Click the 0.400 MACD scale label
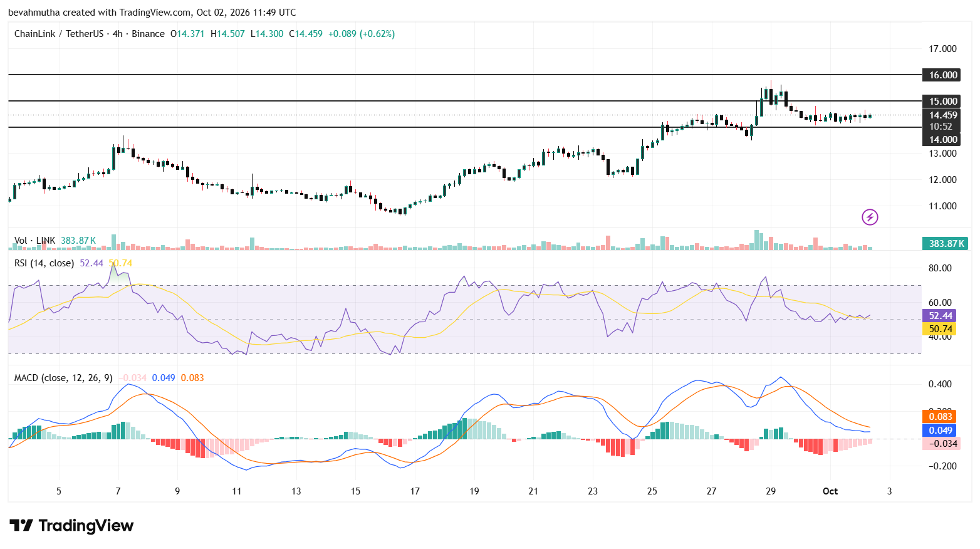 [x=940, y=384]
